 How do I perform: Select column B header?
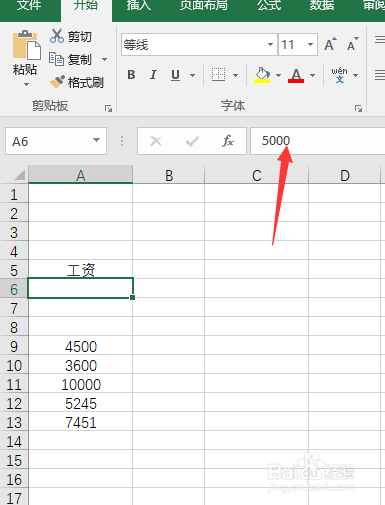coord(169,175)
